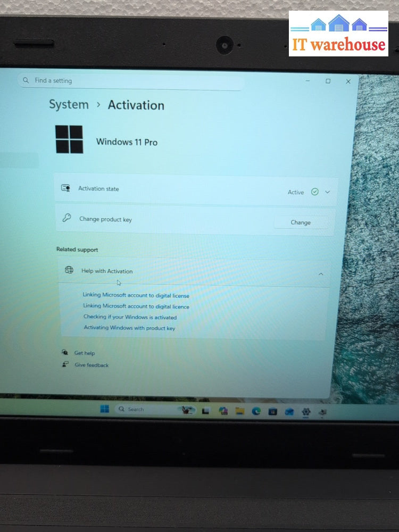Click Change to update product key
The height and width of the screenshot is (532, 399).
tap(301, 222)
